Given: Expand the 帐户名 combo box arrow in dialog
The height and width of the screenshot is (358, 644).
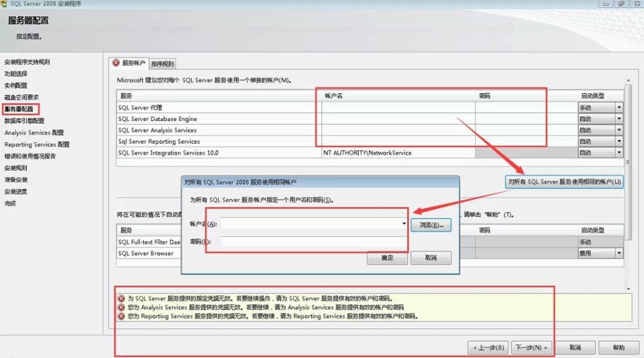Looking at the screenshot, I should [x=404, y=224].
